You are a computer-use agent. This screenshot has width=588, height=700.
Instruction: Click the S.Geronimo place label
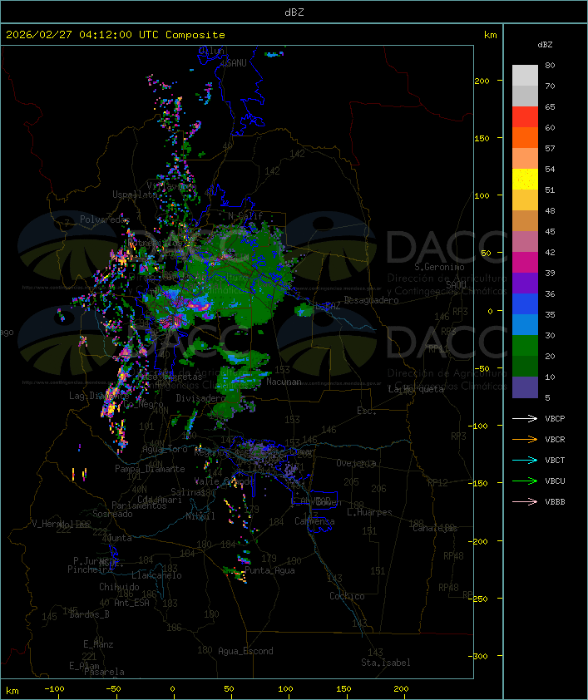click(x=439, y=267)
